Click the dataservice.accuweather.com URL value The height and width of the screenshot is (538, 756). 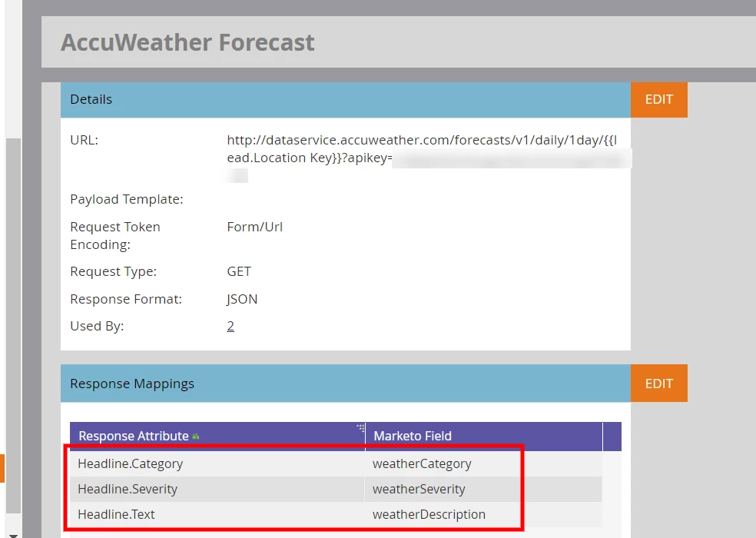click(422, 149)
